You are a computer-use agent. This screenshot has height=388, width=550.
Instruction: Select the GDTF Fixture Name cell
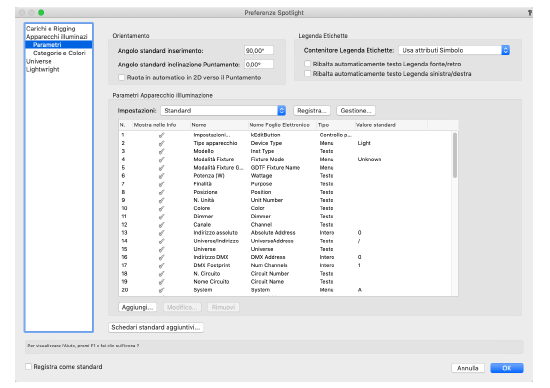pos(275,168)
